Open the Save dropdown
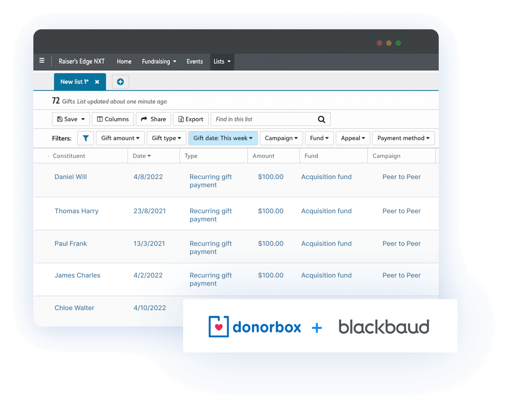The height and width of the screenshot is (420, 525). [x=71, y=119]
